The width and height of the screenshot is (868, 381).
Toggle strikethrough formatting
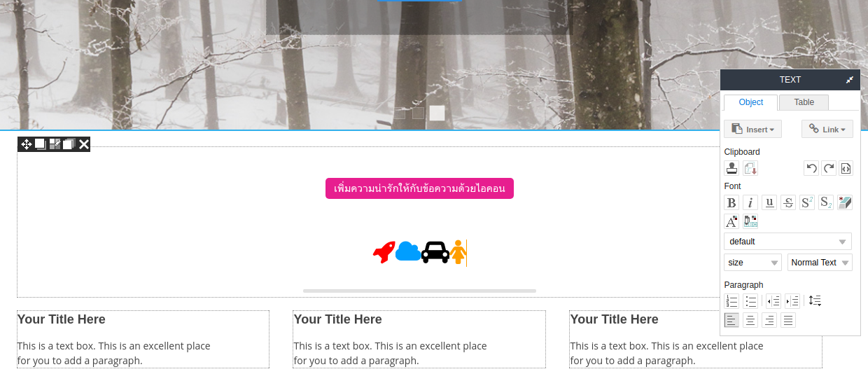pyautogui.click(x=788, y=202)
